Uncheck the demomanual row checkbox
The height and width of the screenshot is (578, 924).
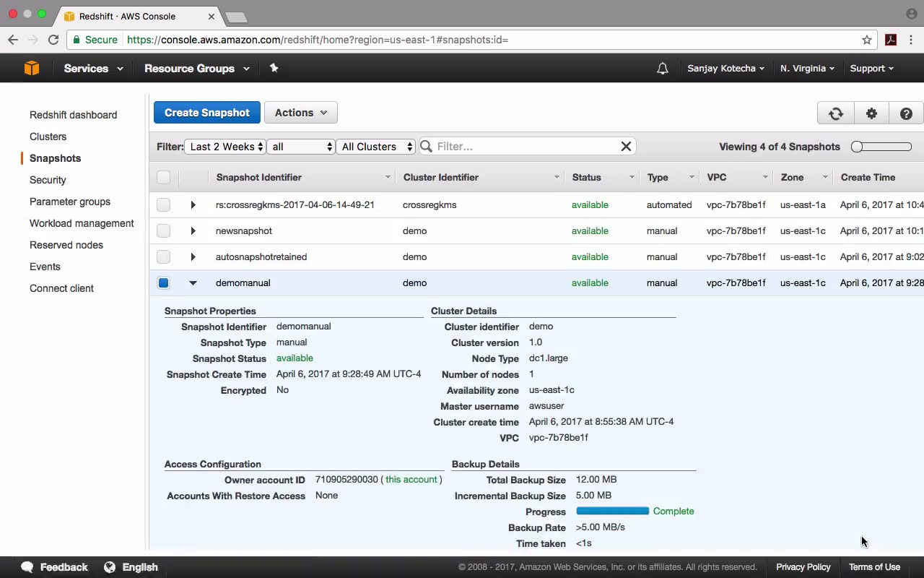(x=164, y=283)
